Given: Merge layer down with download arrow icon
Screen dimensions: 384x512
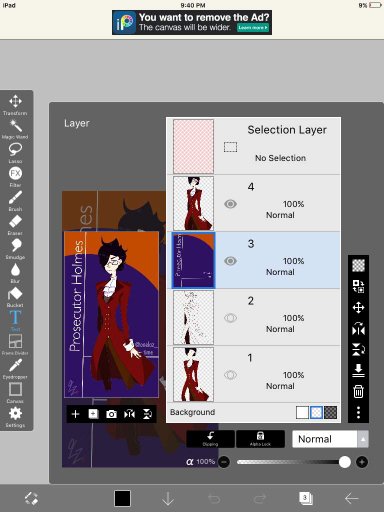Looking at the screenshot, I should coord(358,370).
